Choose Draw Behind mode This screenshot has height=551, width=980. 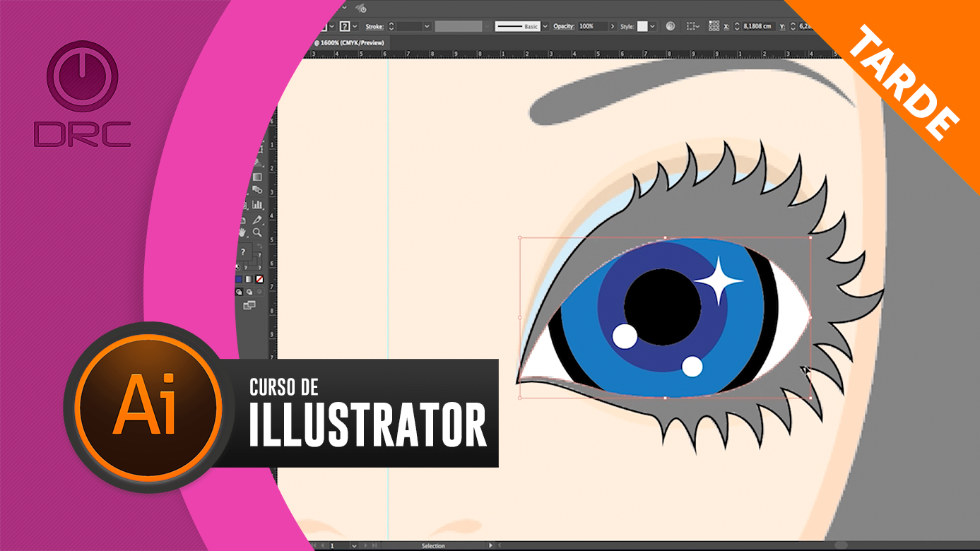click(x=249, y=292)
